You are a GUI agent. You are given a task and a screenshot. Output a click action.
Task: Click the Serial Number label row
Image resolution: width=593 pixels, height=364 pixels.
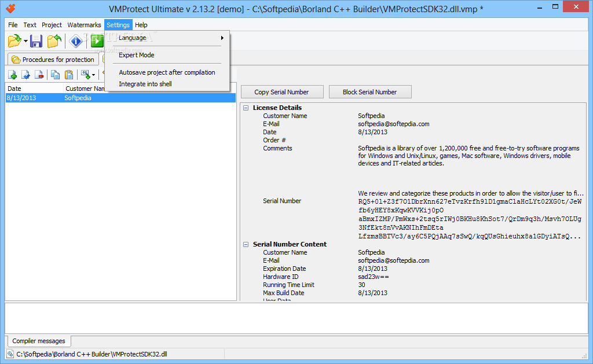pyautogui.click(x=282, y=201)
